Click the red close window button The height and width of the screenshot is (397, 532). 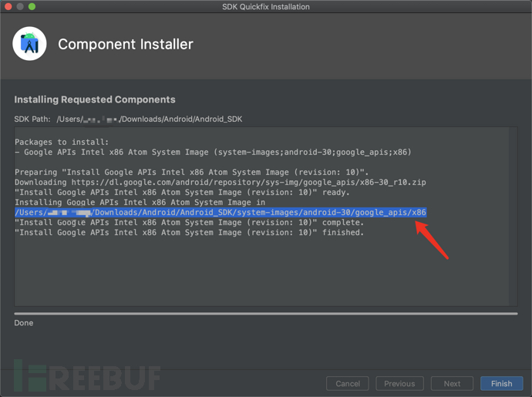click(x=8, y=7)
